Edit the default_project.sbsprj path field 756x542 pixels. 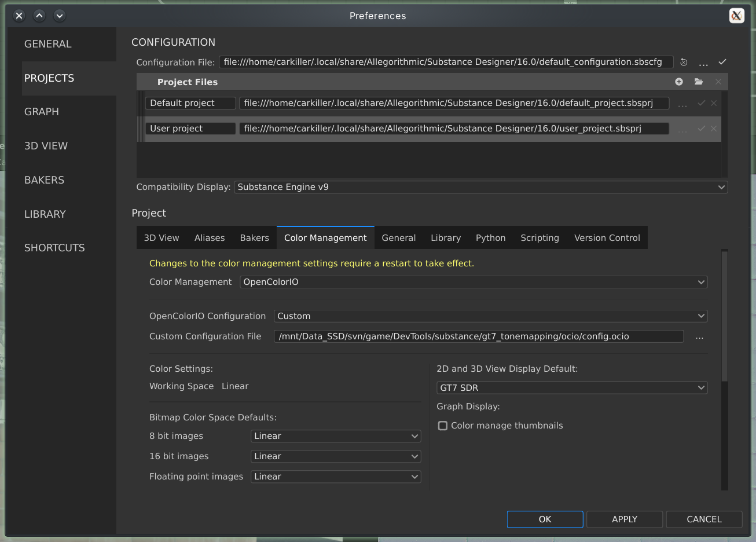(454, 103)
